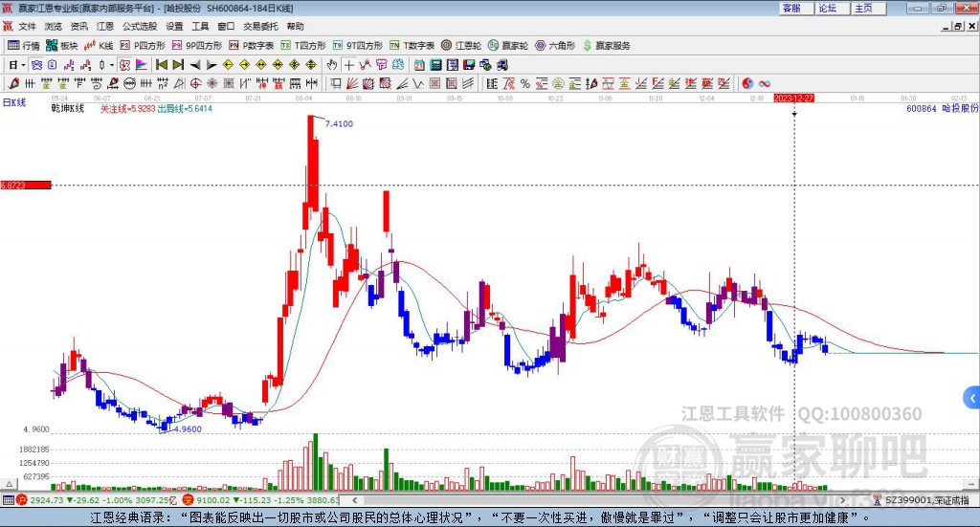The height and width of the screenshot is (527, 980).
Task: Click the 日K线 period label
Action: pyautogui.click(x=14, y=102)
